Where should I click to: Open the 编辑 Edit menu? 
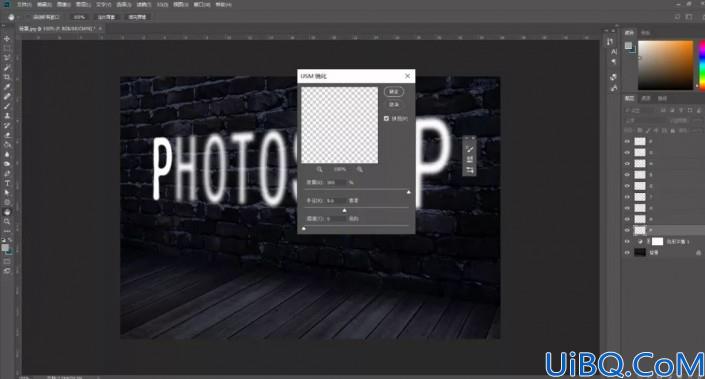44,4
